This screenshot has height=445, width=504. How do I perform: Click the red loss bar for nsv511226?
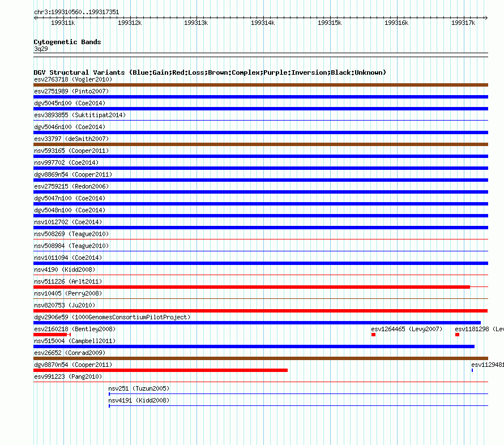[251, 287]
